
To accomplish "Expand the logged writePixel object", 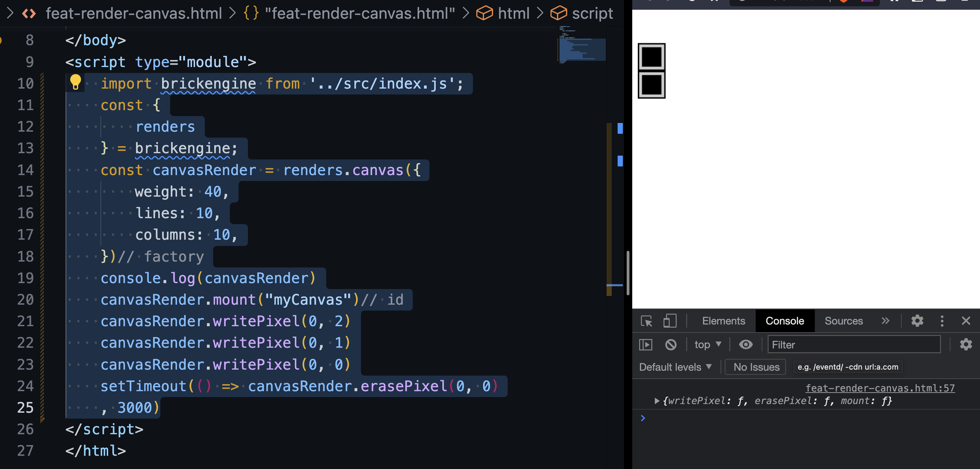I will 657,401.
